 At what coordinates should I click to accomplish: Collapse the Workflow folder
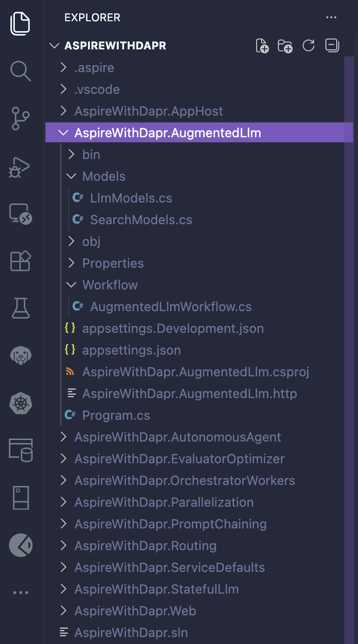(110, 285)
